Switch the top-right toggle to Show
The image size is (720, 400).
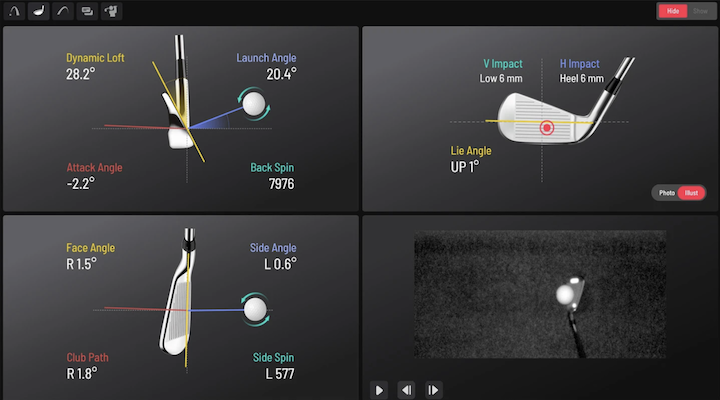coord(700,11)
